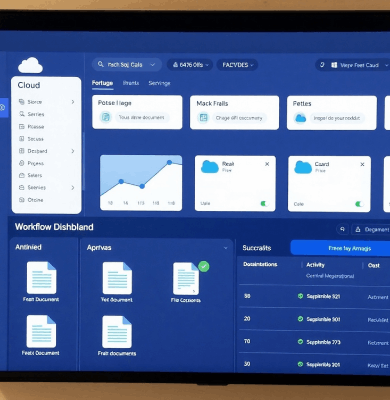Click the lowest middle data point on the chart
390x400 pixels.
pyautogui.click(x=142, y=186)
